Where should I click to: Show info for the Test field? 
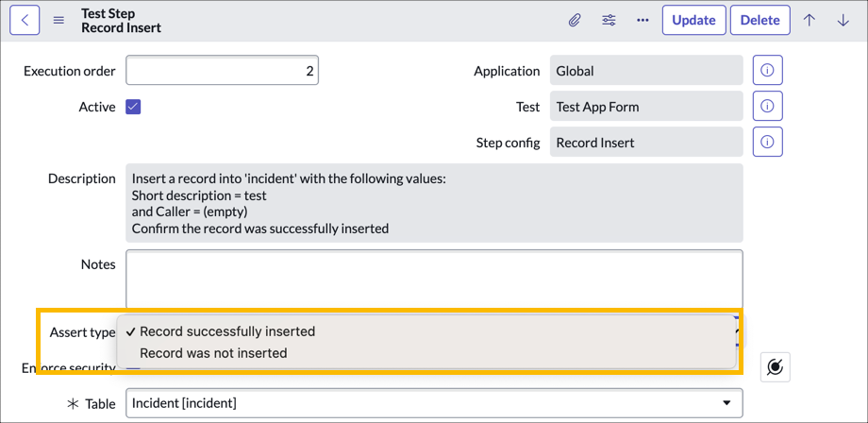[x=767, y=107]
